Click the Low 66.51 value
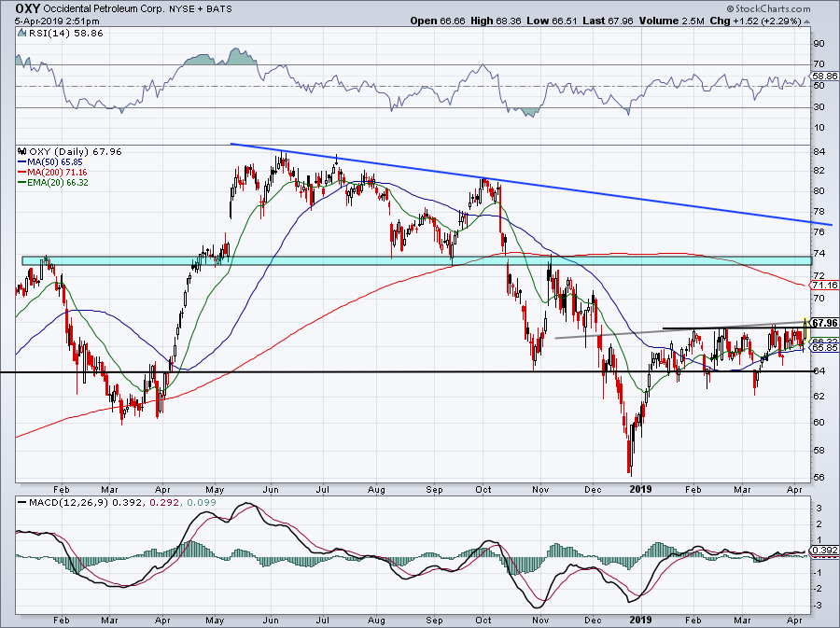Screen dimensions: 840x628 click(x=552, y=21)
